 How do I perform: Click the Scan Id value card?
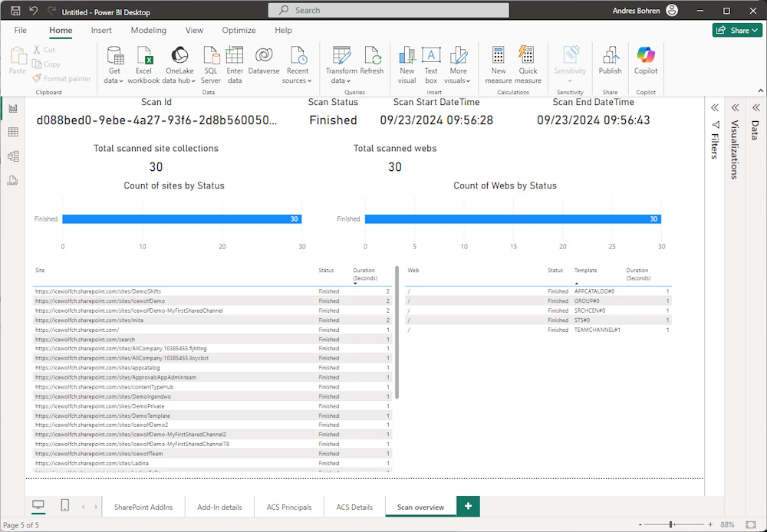(156, 120)
